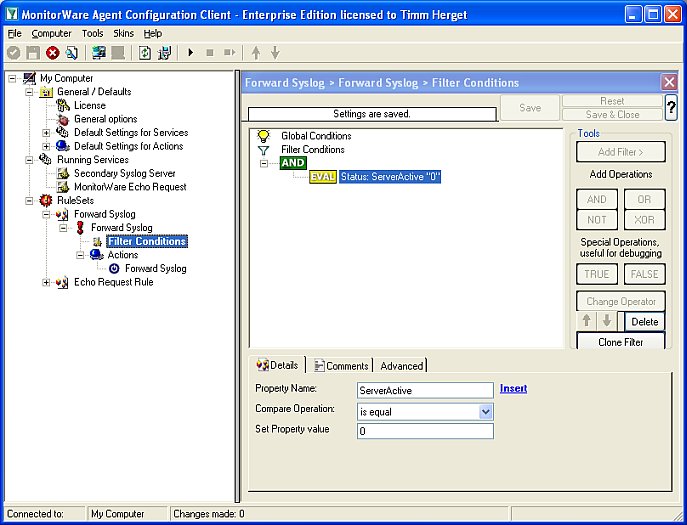This screenshot has width=687, height=525.
Task: Close the Filter Conditions panel with red X
Action: (x=669, y=82)
